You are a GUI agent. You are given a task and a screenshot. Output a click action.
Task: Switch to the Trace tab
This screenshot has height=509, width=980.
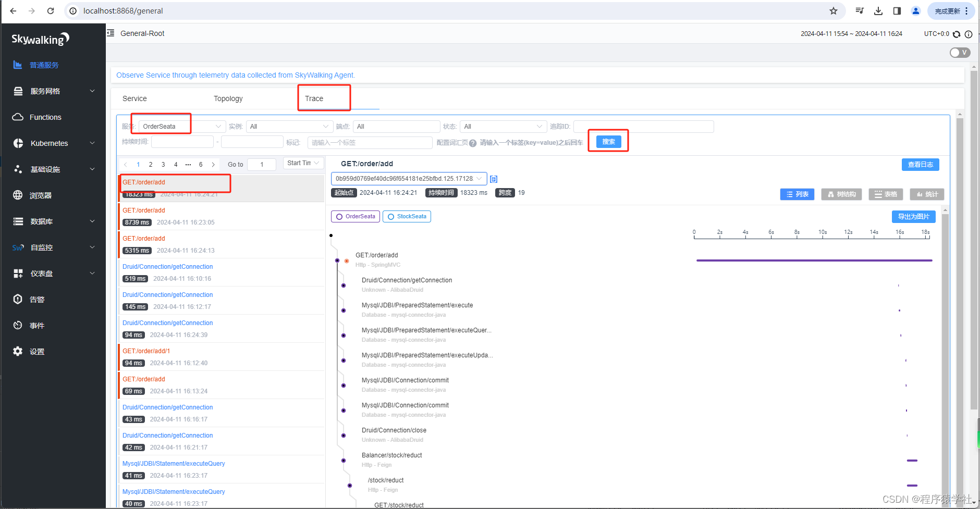click(314, 98)
